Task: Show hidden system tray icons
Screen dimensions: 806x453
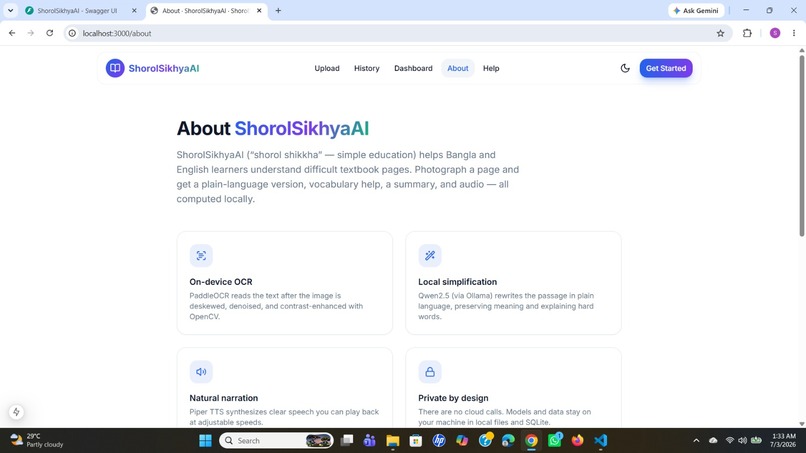Action: 696,441
